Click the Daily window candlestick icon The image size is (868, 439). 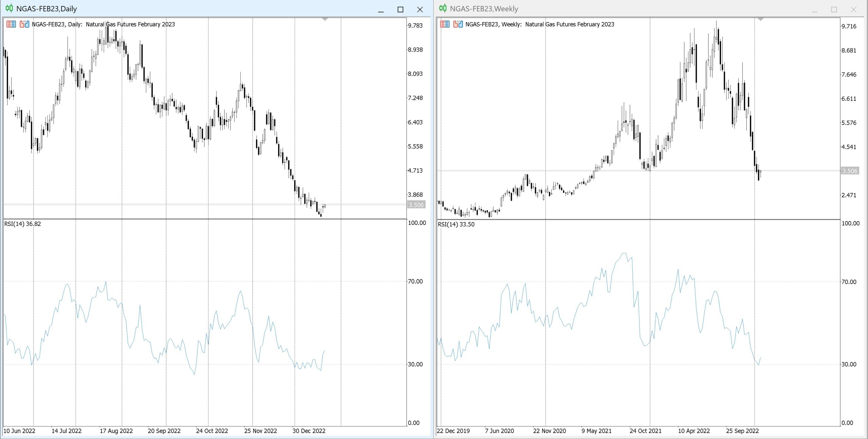pos(9,8)
